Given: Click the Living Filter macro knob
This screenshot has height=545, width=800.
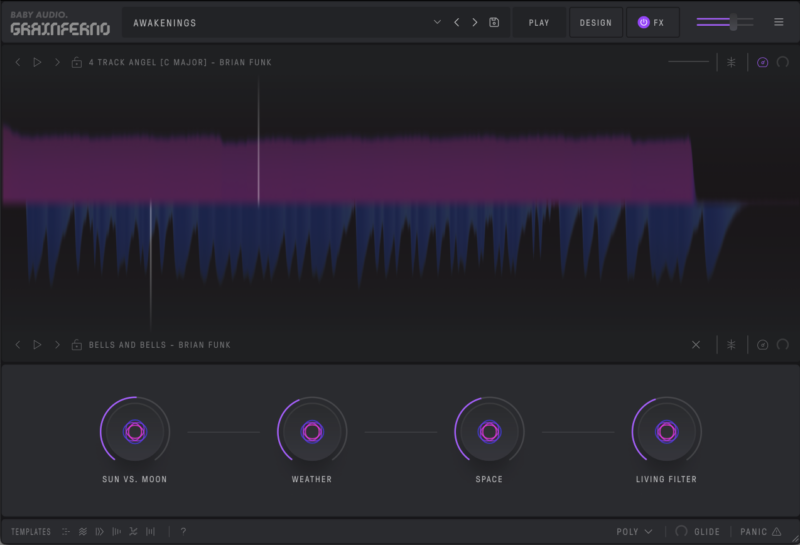Looking at the screenshot, I should (x=666, y=432).
